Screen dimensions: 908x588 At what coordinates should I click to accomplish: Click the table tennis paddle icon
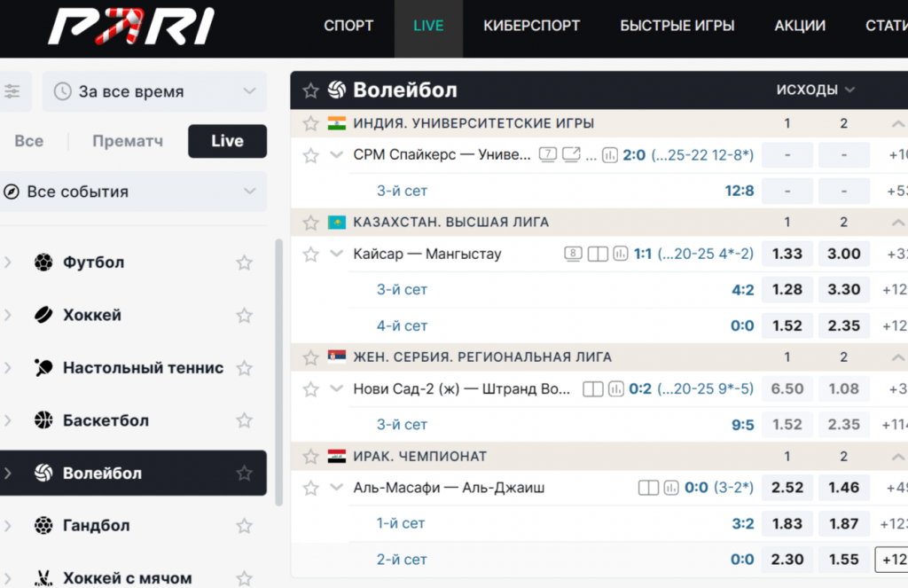43,368
